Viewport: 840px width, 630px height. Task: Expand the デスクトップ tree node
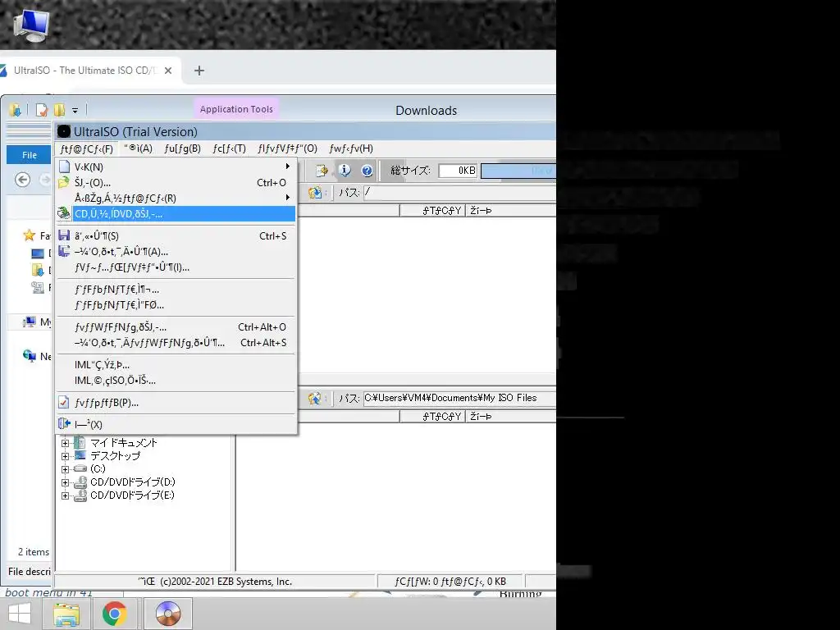(x=65, y=456)
